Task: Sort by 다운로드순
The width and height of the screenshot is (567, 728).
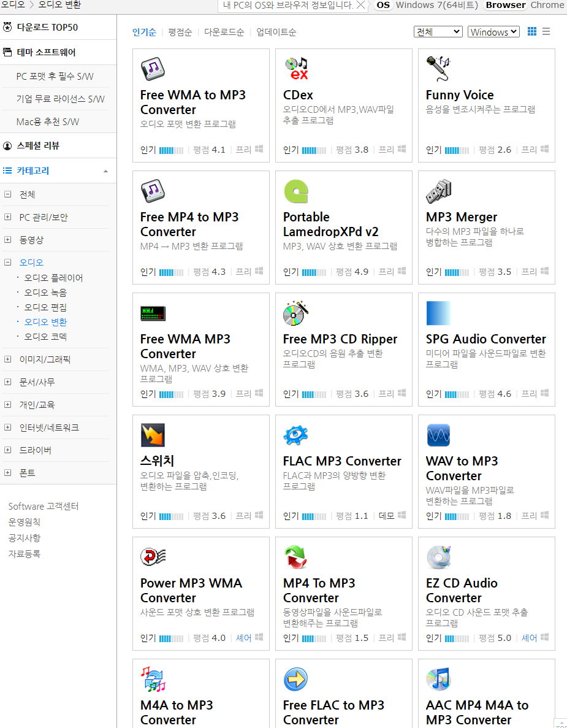Action: pos(224,32)
